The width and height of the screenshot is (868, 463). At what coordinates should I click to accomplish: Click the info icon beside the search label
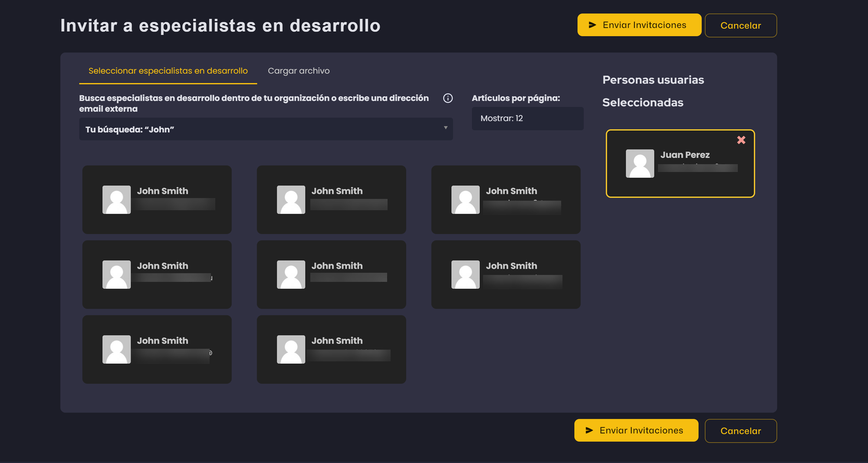coord(448,98)
